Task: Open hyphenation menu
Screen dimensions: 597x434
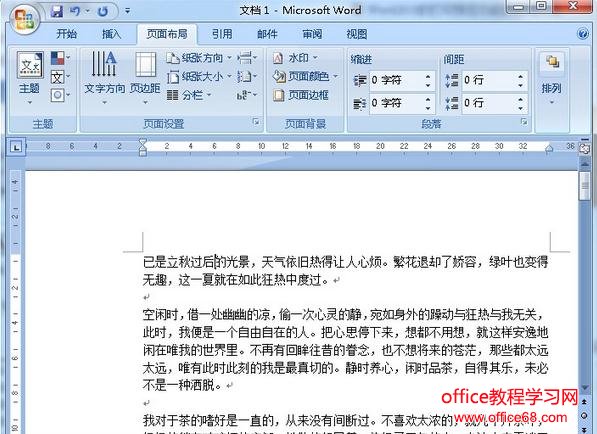Action: click(x=247, y=95)
